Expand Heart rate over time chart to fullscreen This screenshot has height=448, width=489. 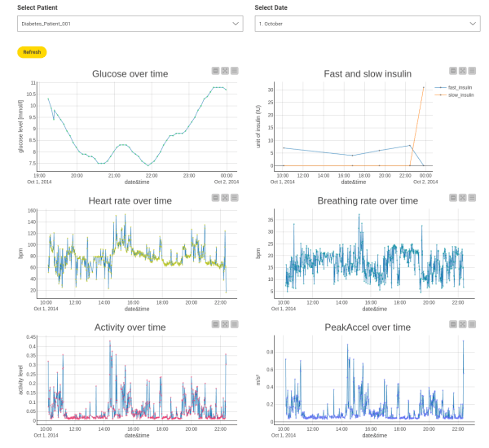click(x=225, y=198)
